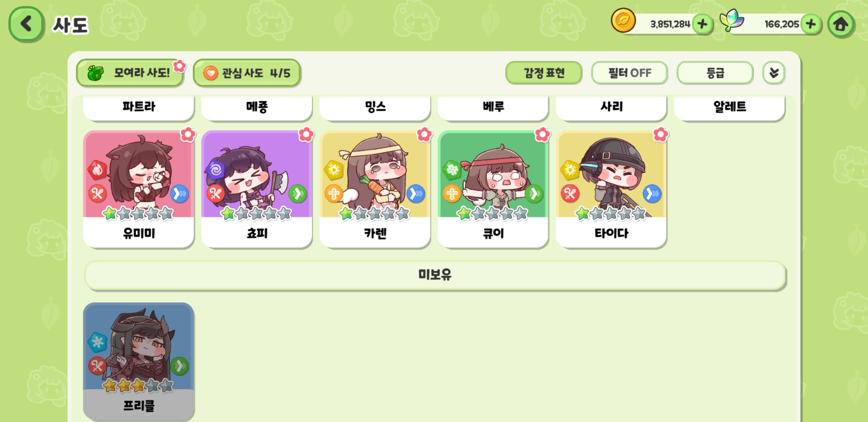The image size is (868, 422).
Task: Open the 모여라 사도! button
Action: [x=130, y=73]
